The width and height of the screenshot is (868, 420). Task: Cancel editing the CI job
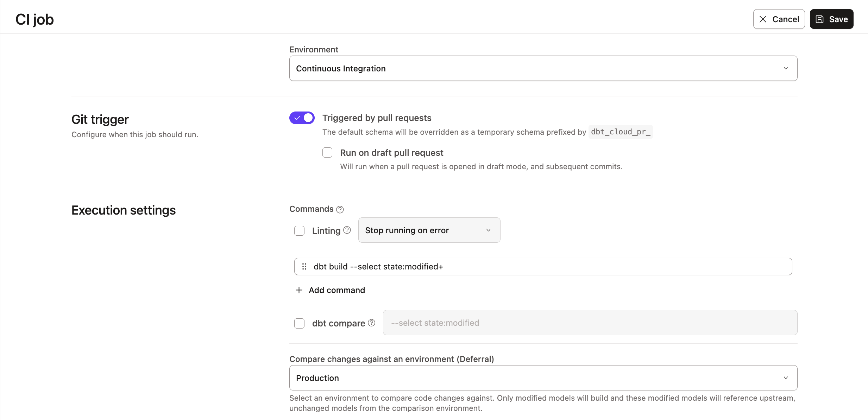click(779, 19)
